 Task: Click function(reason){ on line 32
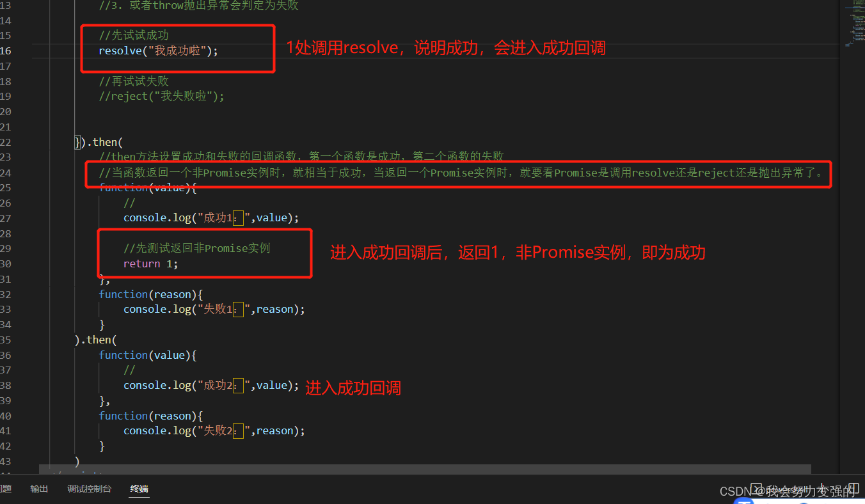tap(151, 294)
